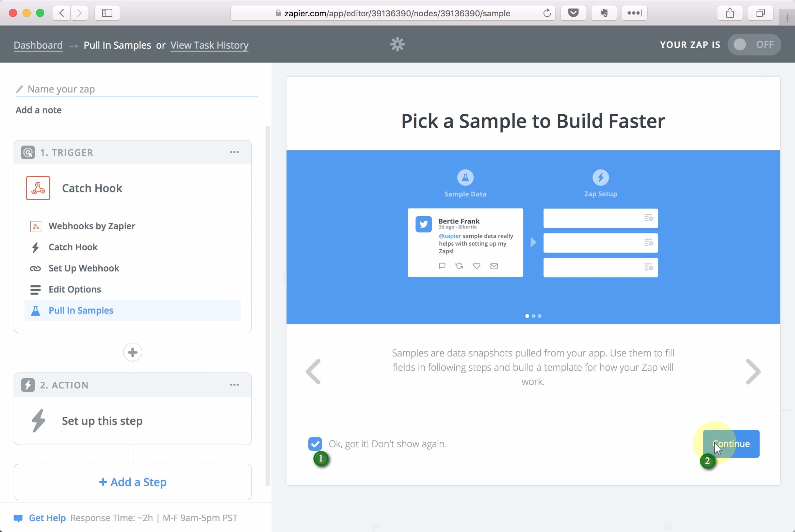Select the first carousel dot
The width and height of the screenshot is (795, 532).
point(527,316)
